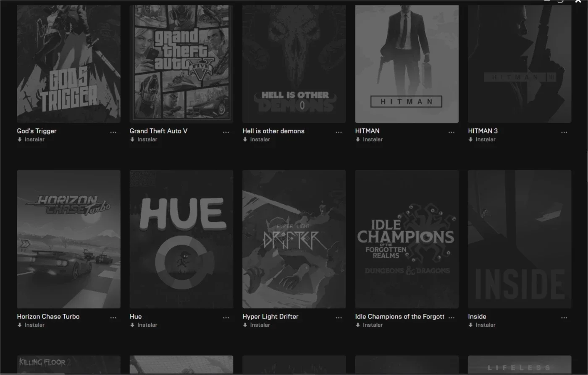Close the launcher window
Image resolution: width=588 pixels, height=375 pixels.
(x=578, y=1)
